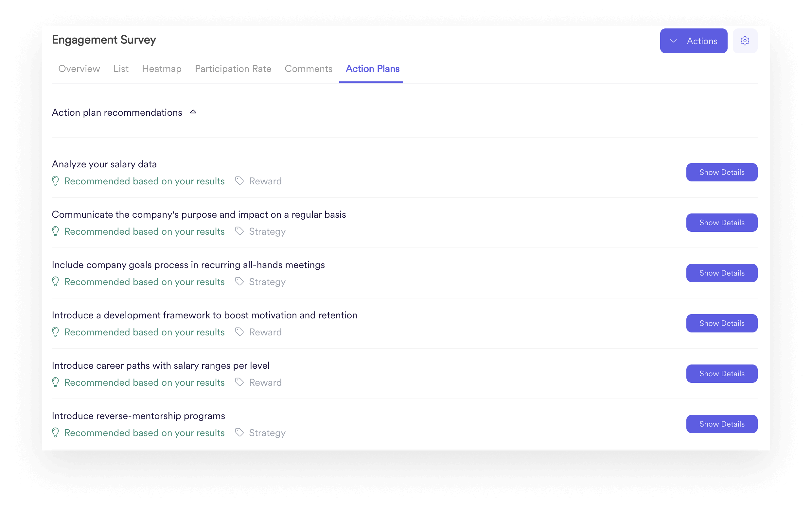This screenshot has width=812, height=508.
Task: Switch to the Overview tab
Action: pos(79,69)
